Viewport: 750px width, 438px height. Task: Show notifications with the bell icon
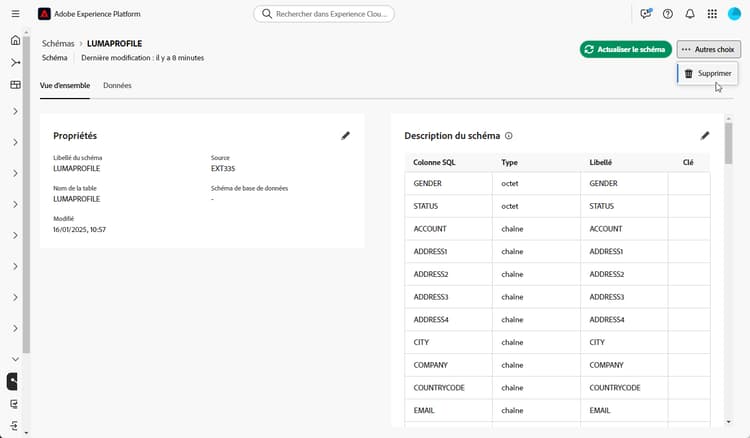tap(690, 14)
